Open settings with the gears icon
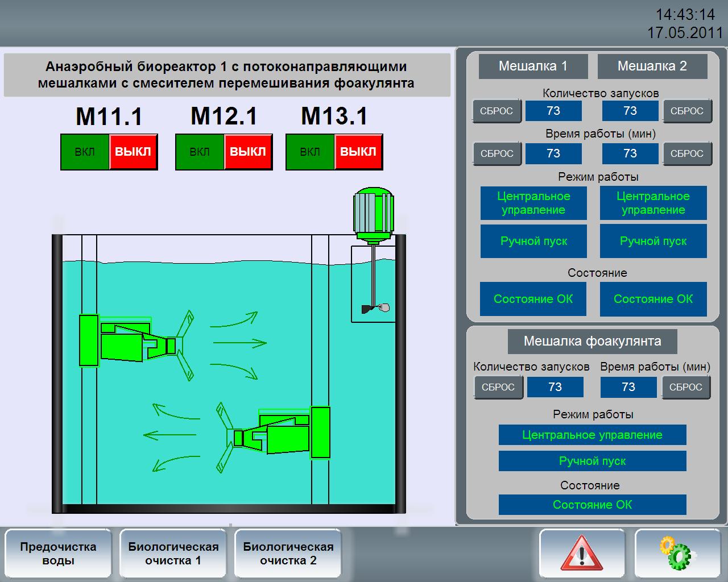This screenshot has width=728, height=582. tap(677, 554)
